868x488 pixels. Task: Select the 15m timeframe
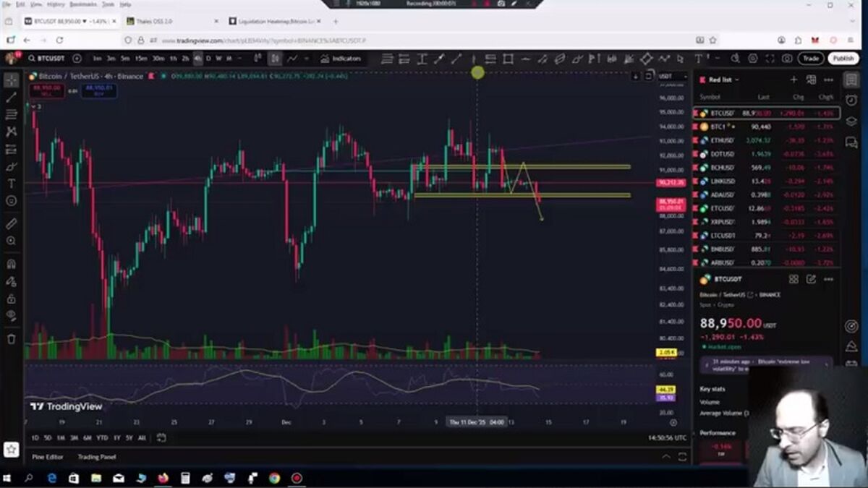click(140, 59)
